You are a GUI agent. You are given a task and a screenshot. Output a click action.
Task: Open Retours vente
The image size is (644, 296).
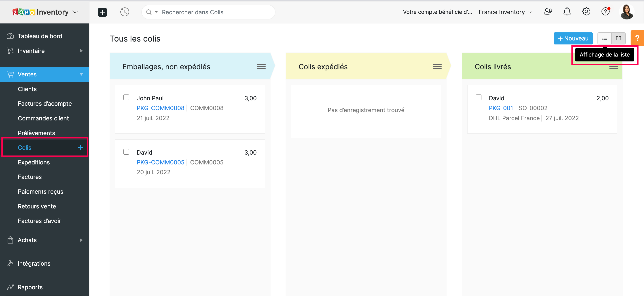tap(37, 206)
